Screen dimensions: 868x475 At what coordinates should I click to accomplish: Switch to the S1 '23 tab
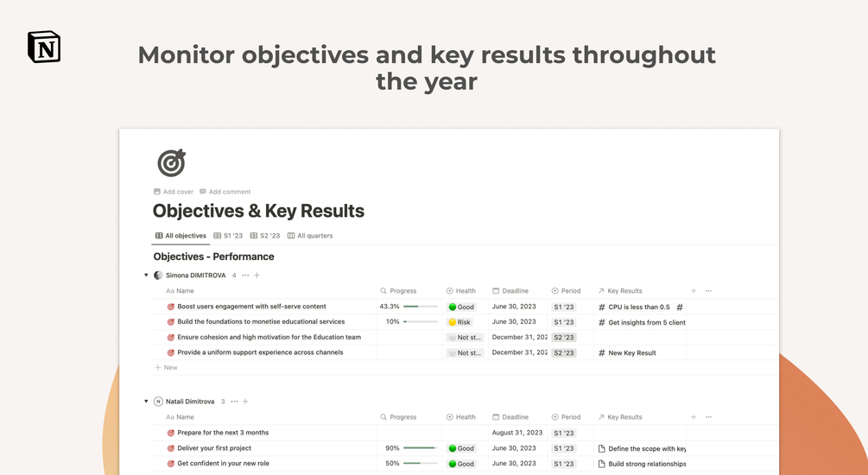point(228,236)
